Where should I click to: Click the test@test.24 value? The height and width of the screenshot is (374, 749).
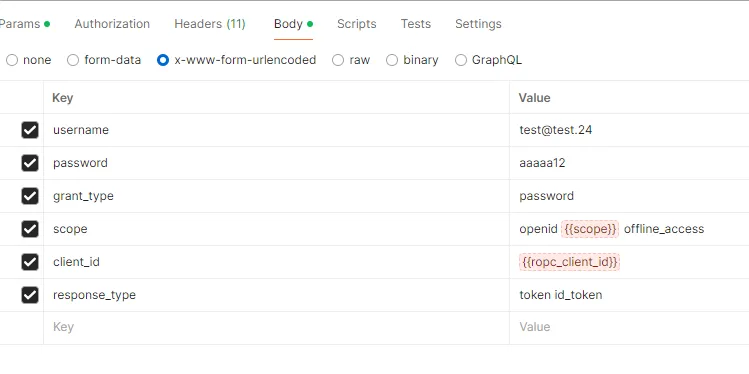tap(556, 130)
